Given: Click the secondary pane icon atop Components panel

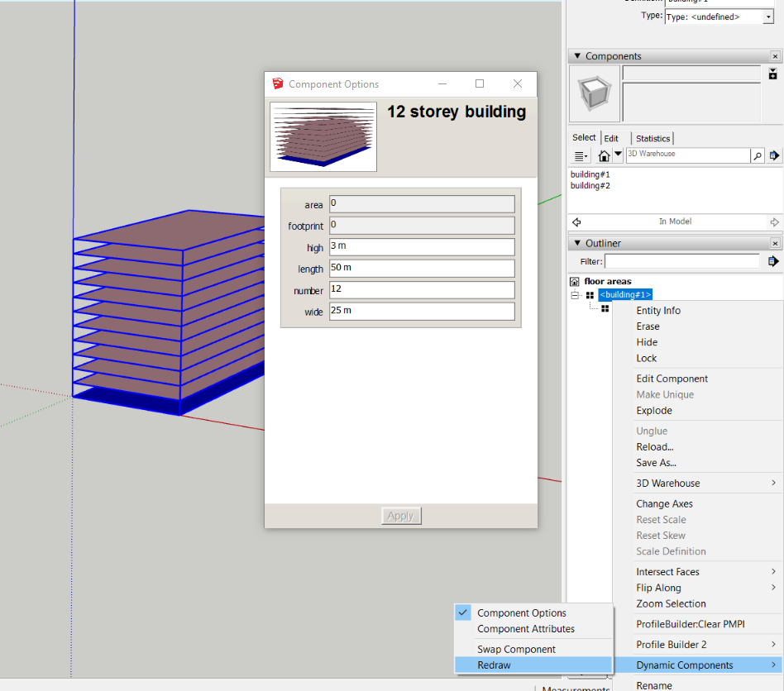Looking at the screenshot, I should click(774, 74).
